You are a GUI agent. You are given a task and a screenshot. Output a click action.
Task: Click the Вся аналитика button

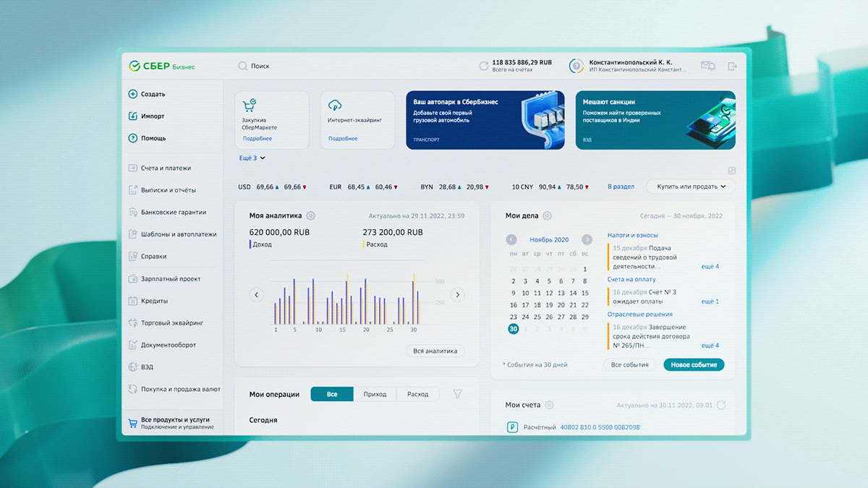pos(435,351)
